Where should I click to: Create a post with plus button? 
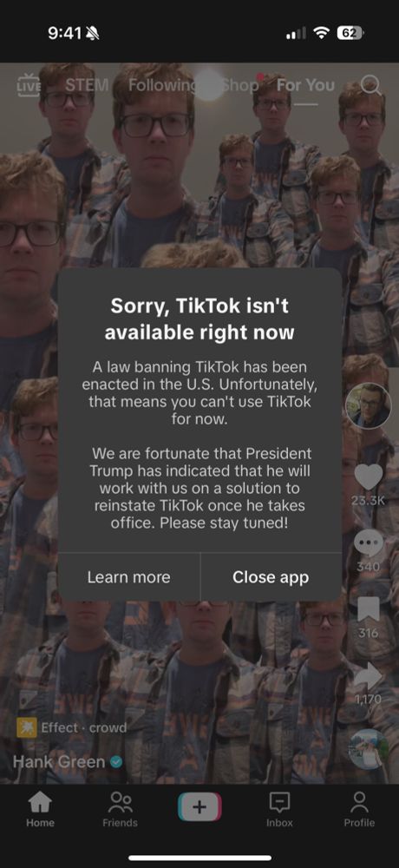point(199,806)
